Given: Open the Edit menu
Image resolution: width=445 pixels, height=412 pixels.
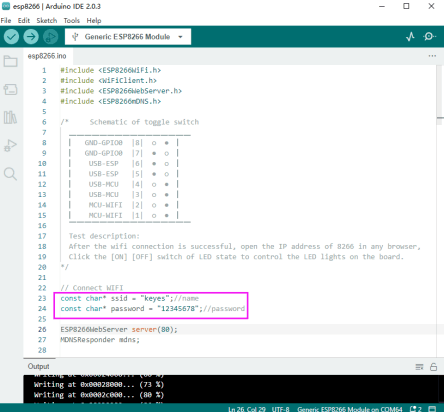Looking at the screenshot, I should click(x=24, y=21).
